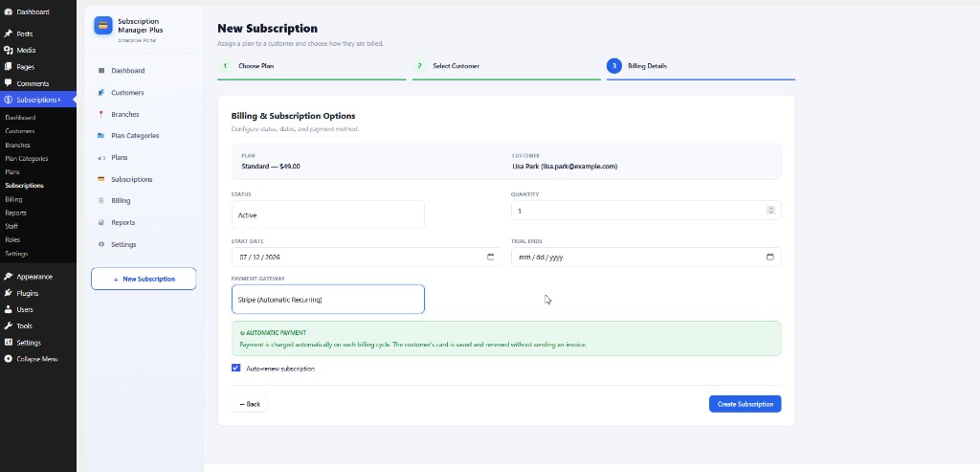980x472 pixels.
Task: Click the Posts pin icon
Action: tap(8, 34)
